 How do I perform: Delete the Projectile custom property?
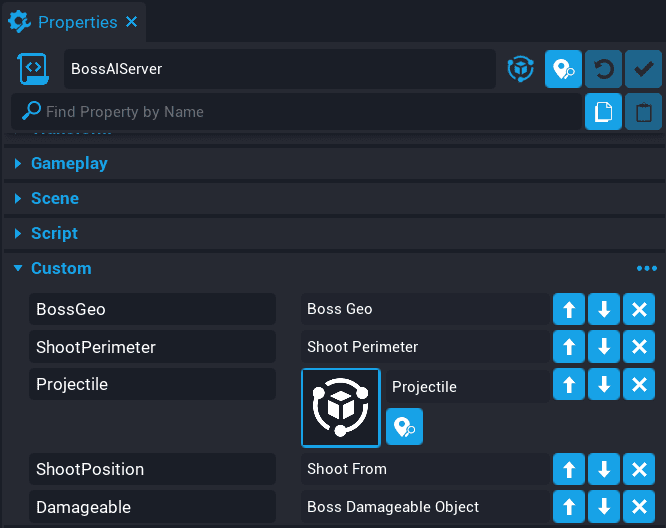638,386
